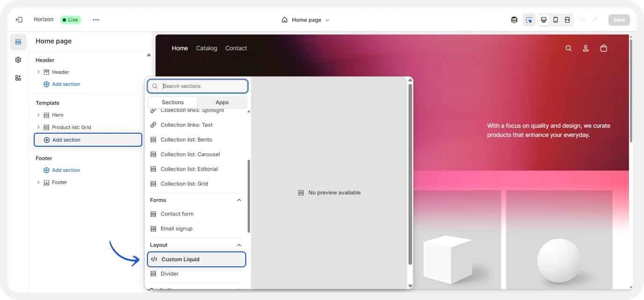Viewport: 644px width, 300px height.
Task: Click Add section under Header
Action: click(x=66, y=84)
